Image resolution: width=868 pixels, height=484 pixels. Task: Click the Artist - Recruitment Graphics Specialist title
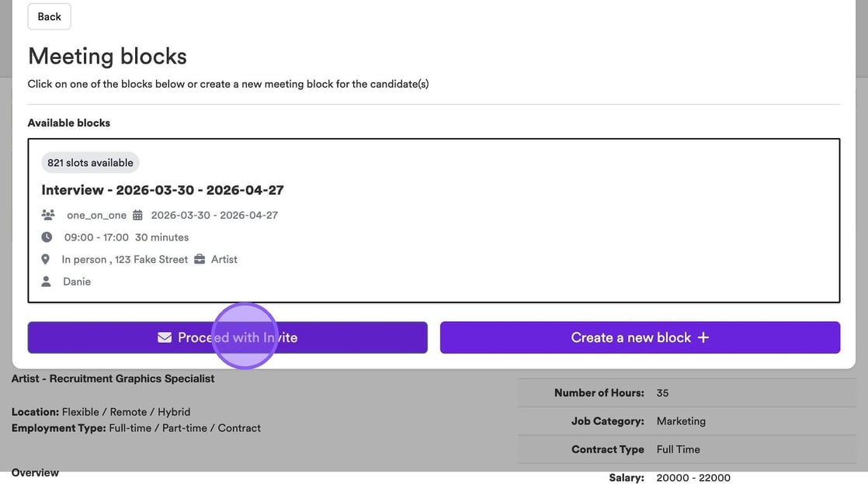point(113,379)
